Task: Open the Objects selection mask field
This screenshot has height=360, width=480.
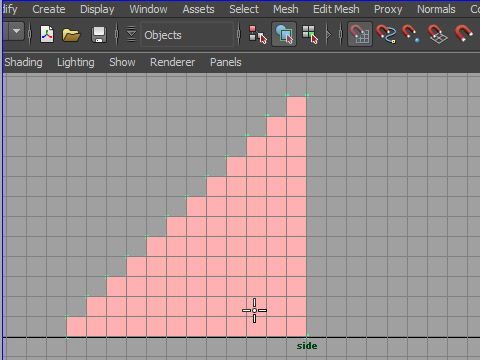Action: click(x=187, y=35)
